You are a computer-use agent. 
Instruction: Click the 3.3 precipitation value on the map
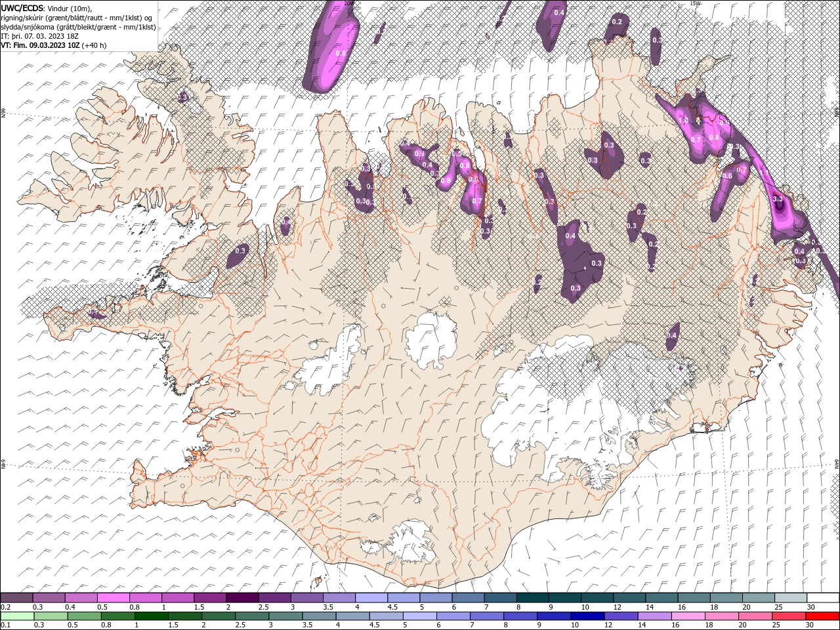(x=779, y=198)
